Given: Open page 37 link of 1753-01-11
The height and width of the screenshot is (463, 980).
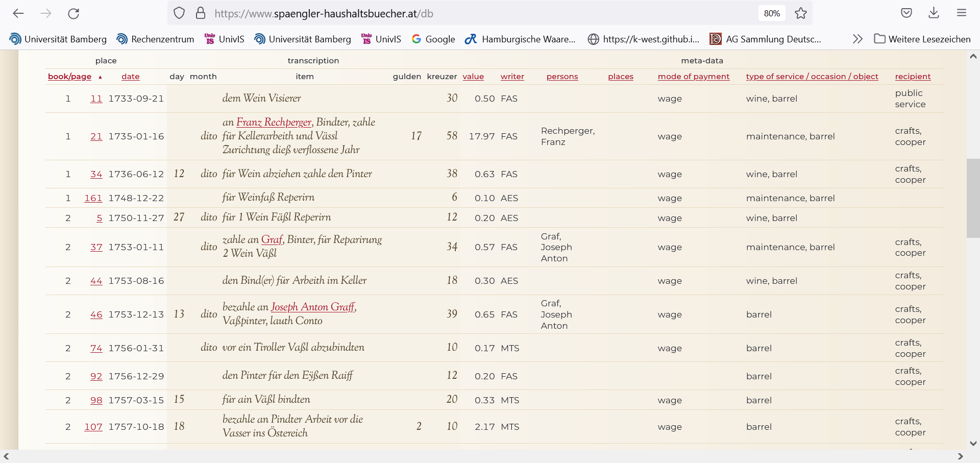Looking at the screenshot, I should pyautogui.click(x=96, y=247).
